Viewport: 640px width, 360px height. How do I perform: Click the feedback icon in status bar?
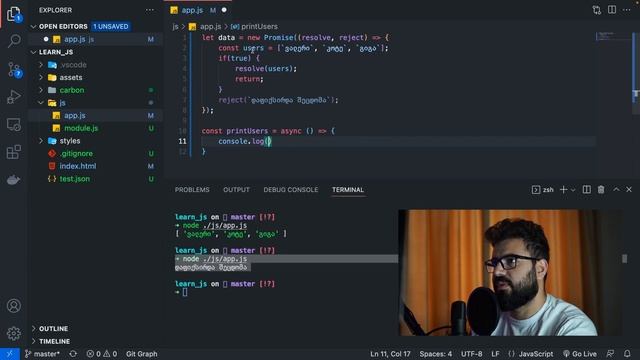coord(610,354)
